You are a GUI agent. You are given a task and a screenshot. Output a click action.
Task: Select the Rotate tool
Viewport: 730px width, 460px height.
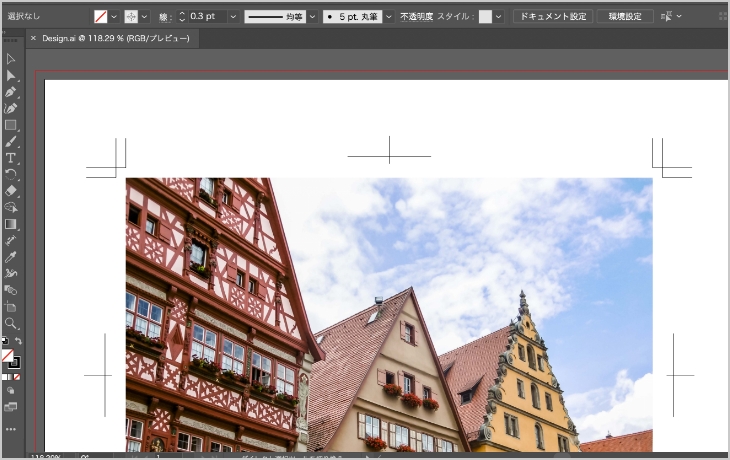click(x=11, y=175)
